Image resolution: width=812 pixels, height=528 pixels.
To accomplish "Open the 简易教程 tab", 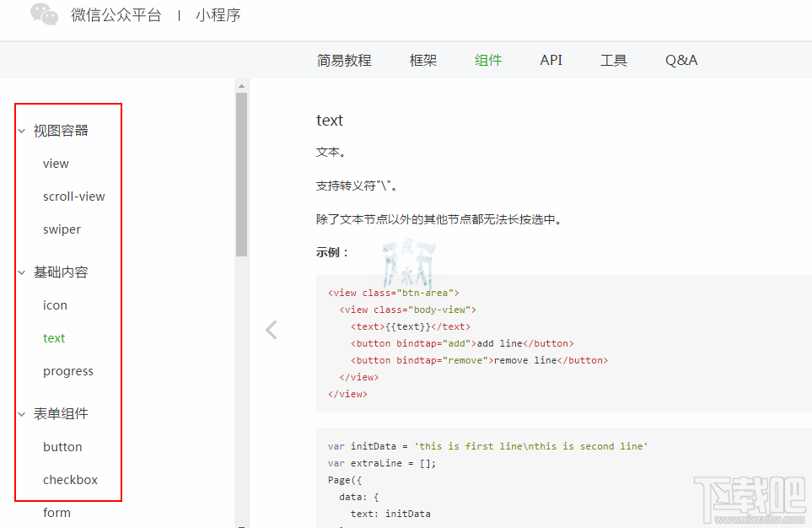I will 344,60.
